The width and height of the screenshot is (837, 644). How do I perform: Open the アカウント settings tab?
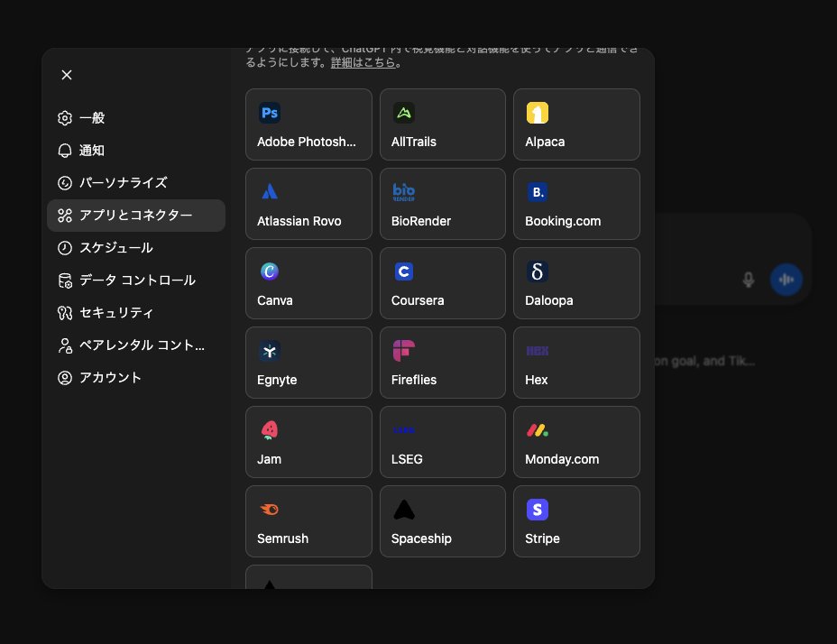(x=136, y=378)
